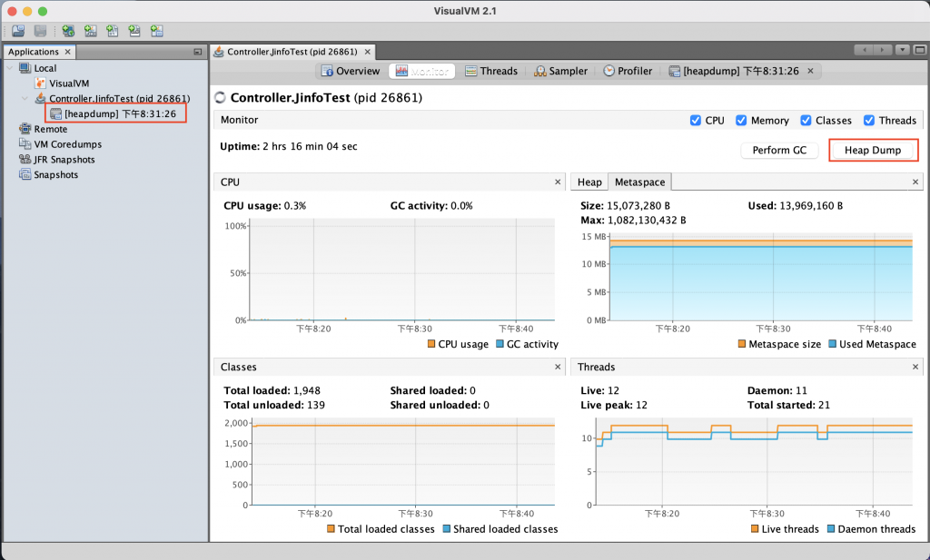The width and height of the screenshot is (930, 560).
Task: Click the orange Metaspace size legend swatch
Action: [x=741, y=344]
